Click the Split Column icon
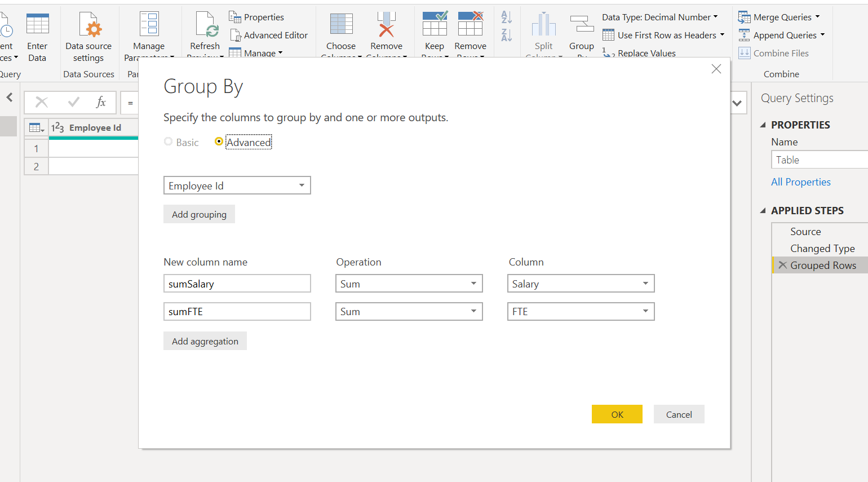Image resolution: width=868 pixels, height=482 pixels. coord(544,24)
